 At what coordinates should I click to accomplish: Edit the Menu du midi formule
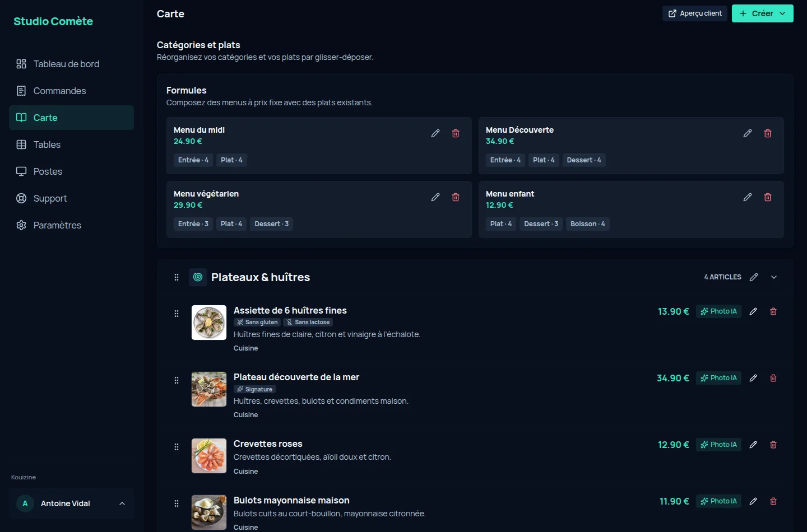pyautogui.click(x=435, y=133)
